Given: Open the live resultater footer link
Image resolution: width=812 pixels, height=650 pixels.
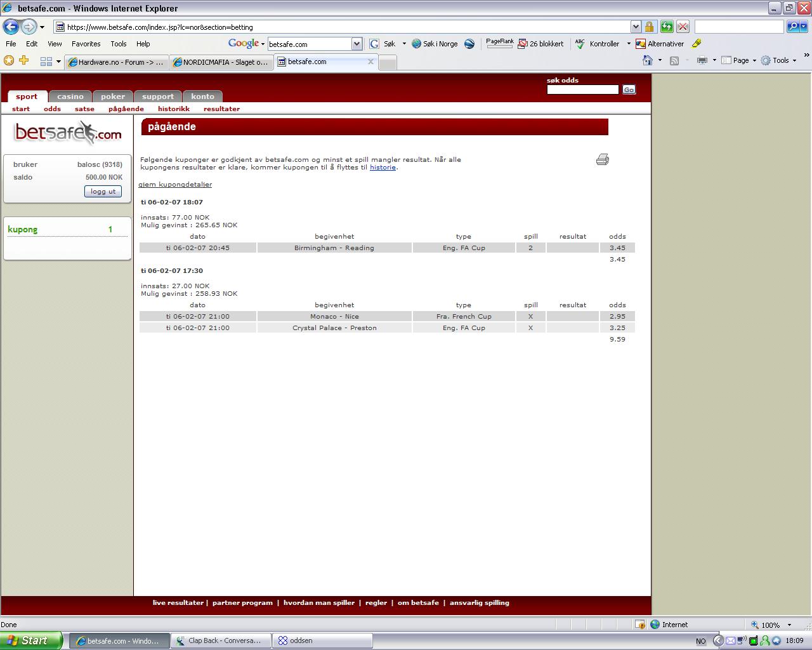Looking at the screenshot, I should click(178, 603).
